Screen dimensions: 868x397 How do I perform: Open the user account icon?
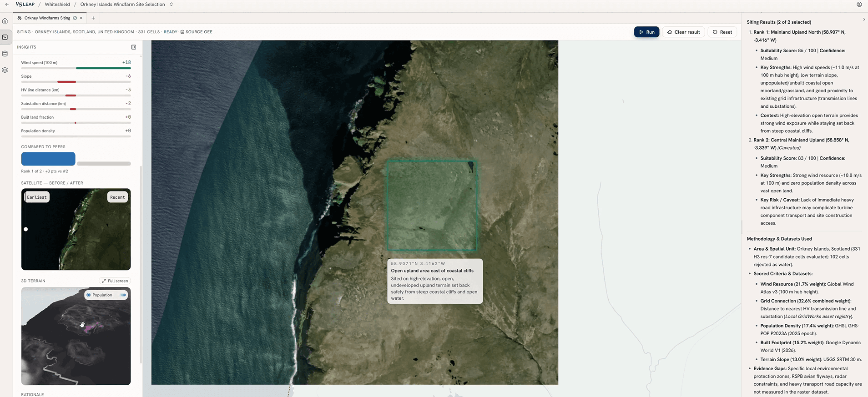pos(859,5)
